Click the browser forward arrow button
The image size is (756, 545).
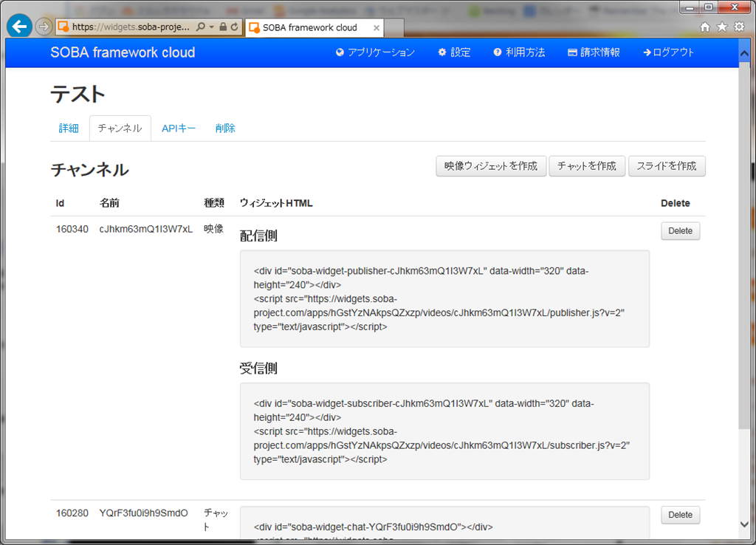click(44, 27)
